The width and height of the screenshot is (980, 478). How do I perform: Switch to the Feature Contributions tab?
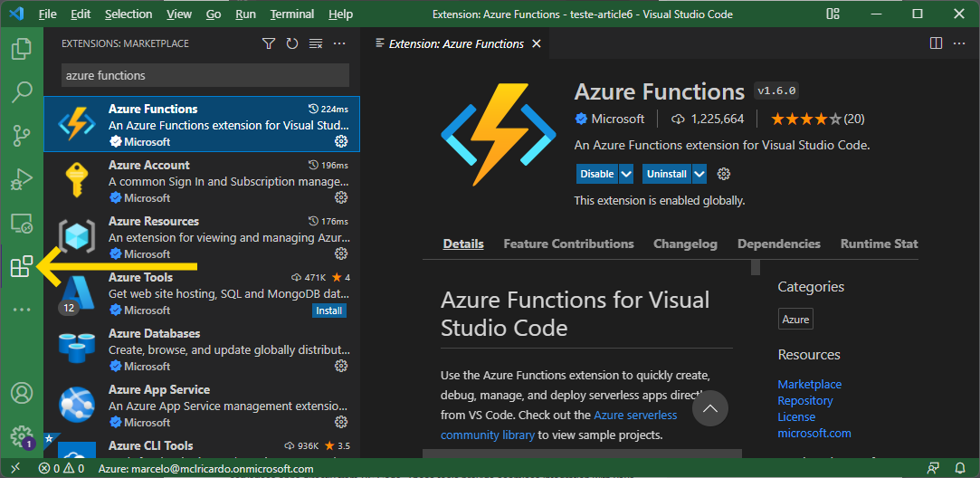pyautogui.click(x=569, y=244)
